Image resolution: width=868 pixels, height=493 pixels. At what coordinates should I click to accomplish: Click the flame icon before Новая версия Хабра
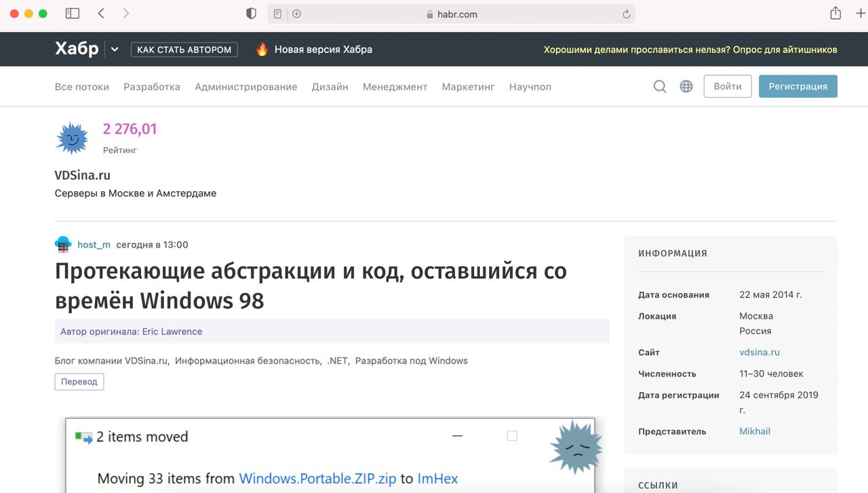point(262,49)
